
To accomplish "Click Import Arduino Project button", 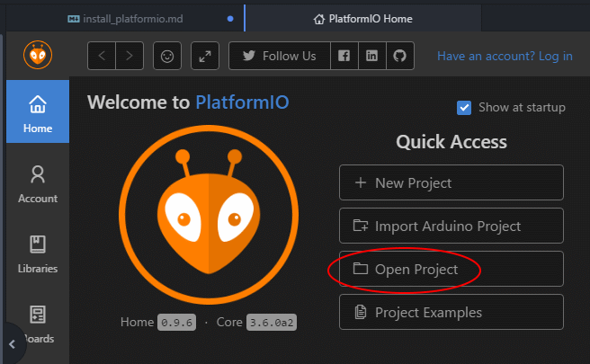I will (x=451, y=226).
